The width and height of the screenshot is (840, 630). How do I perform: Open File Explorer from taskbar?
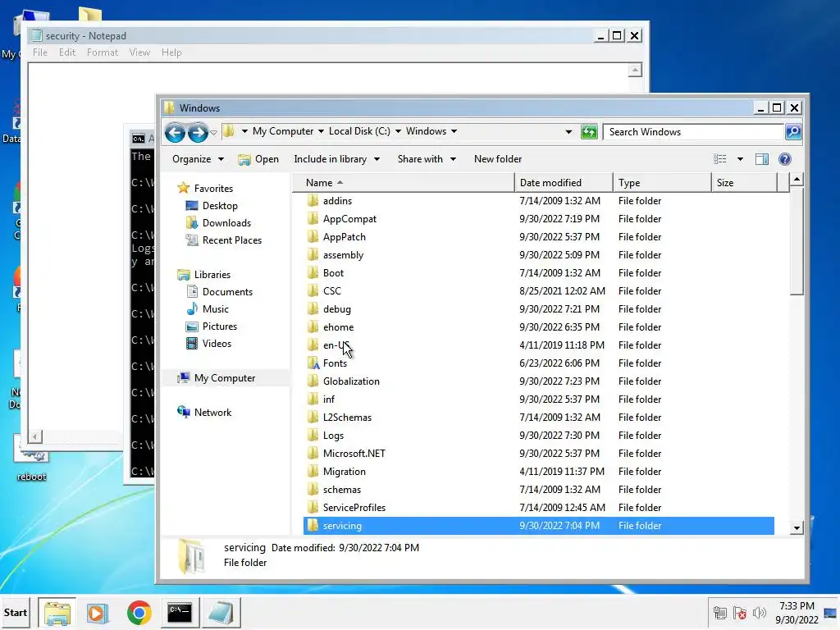(57, 613)
